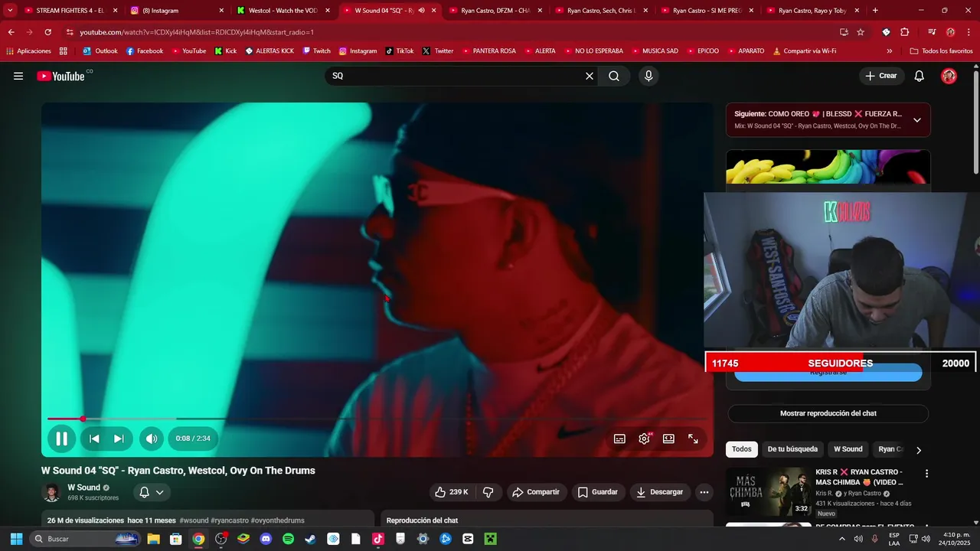
Task: Switch player to theater mode
Action: coord(668,439)
